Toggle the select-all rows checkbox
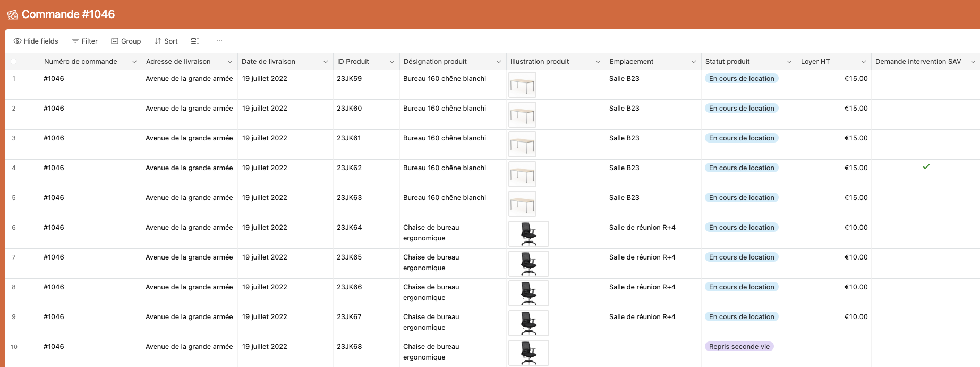The height and width of the screenshot is (367, 980). point(14,62)
